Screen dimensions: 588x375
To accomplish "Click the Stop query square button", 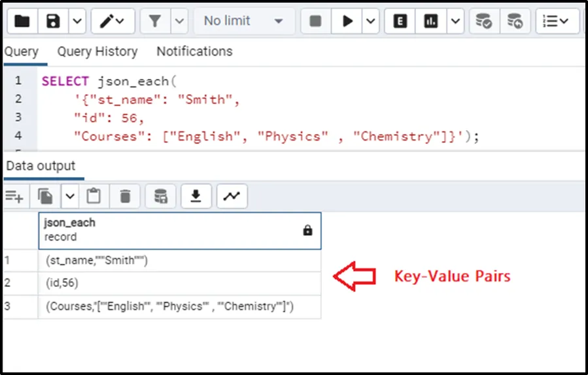I will pos(315,21).
